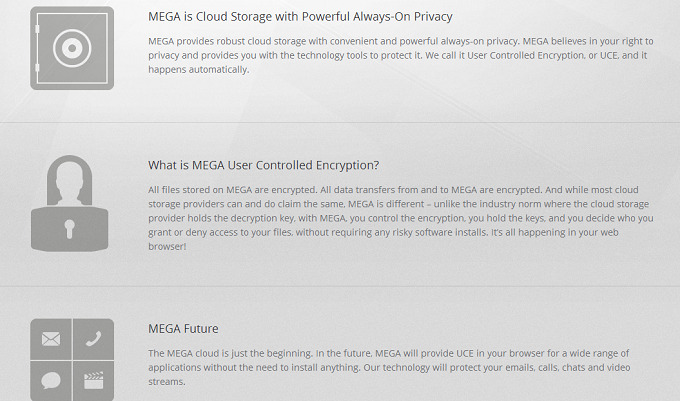Click the keyhole on the padlock
The width and height of the screenshot is (680, 401).
coord(71,229)
